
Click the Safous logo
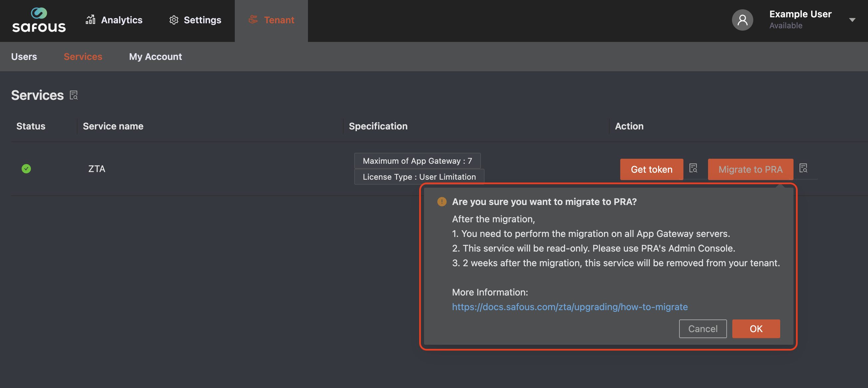[x=39, y=20]
